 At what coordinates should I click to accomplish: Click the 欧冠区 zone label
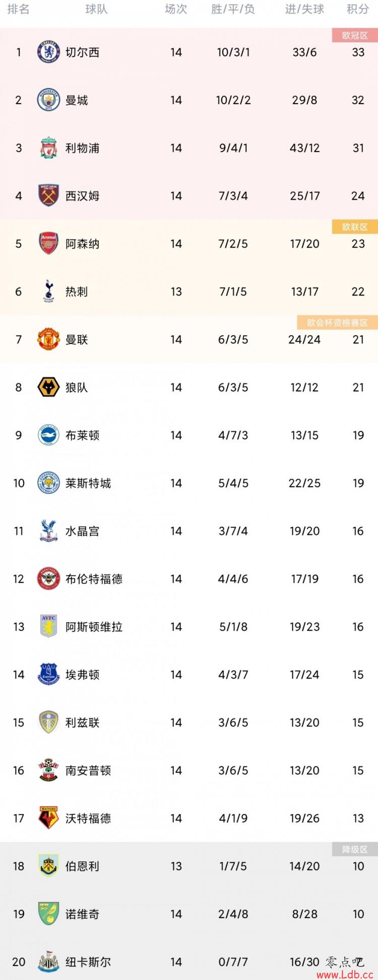(355, 35)
